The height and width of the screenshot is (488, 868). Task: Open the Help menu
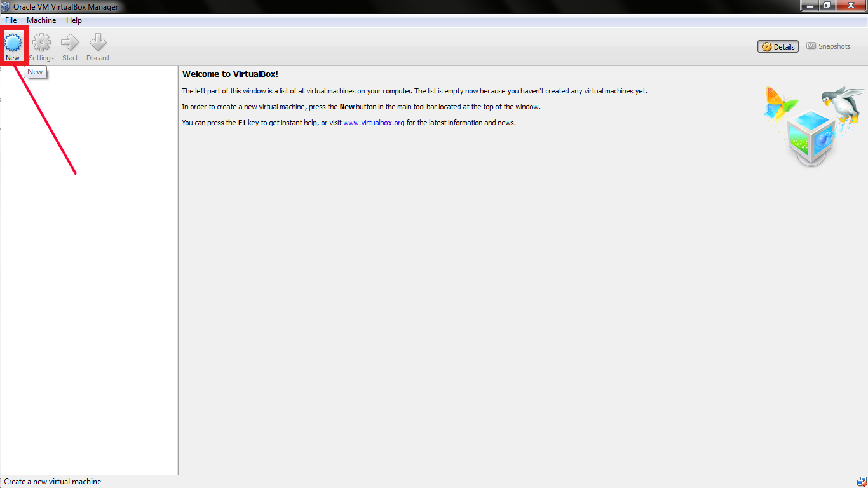coord(74,20)
